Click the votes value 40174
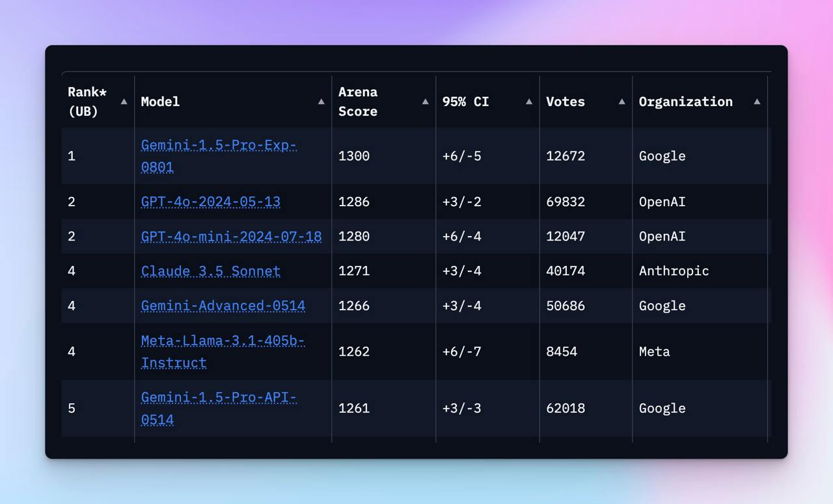Image resolution: width=833 pixels, height=504 pixels. coord(566,271)
